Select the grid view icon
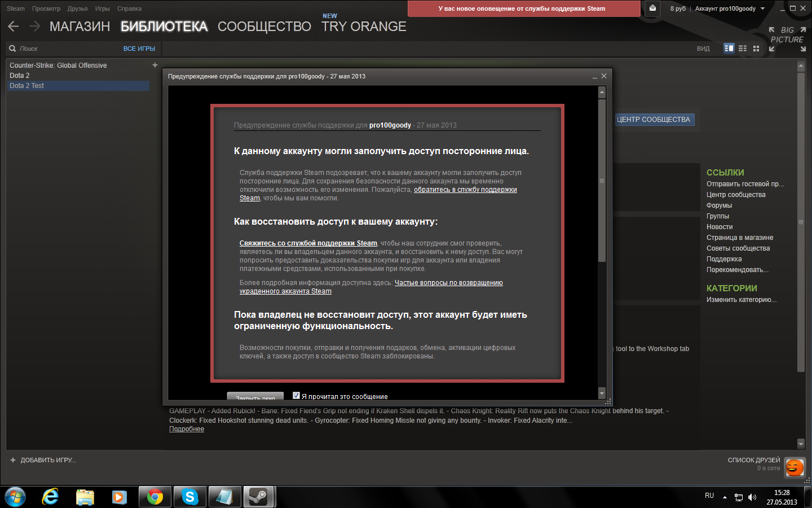The image size is (812, 508). [756, 49]
